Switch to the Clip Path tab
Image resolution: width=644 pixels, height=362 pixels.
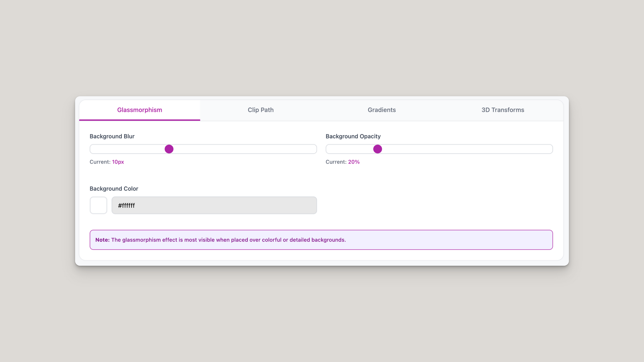tap(261, 110)
